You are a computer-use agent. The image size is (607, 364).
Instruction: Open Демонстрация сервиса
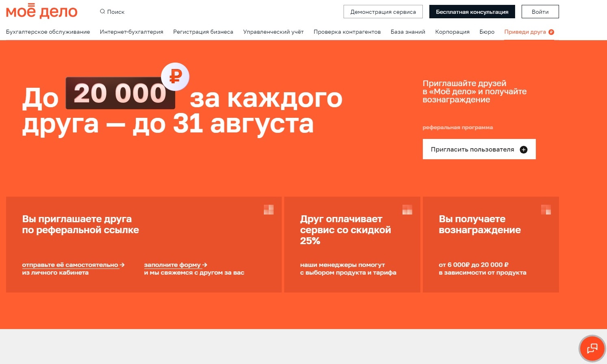(x=383, y=12)
